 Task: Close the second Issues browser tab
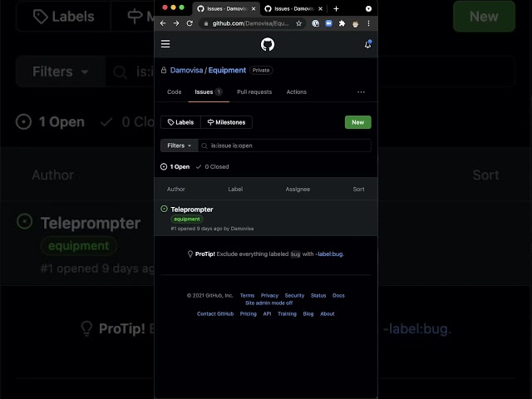point(320,9)
